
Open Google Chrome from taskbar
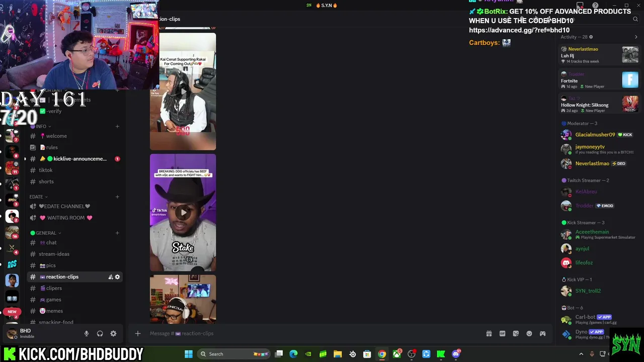click(382, 354)
